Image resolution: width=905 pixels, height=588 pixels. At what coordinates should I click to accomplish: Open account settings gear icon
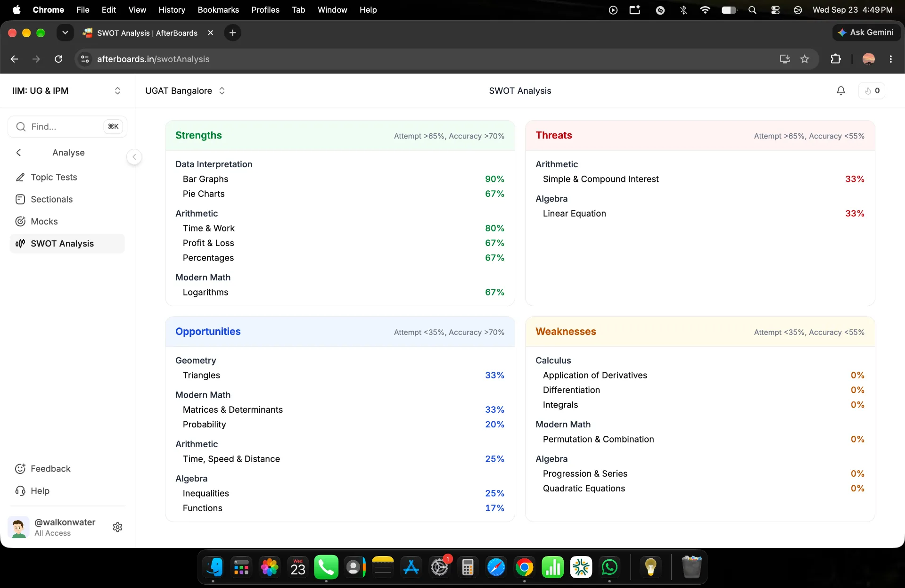coord(118,527)
